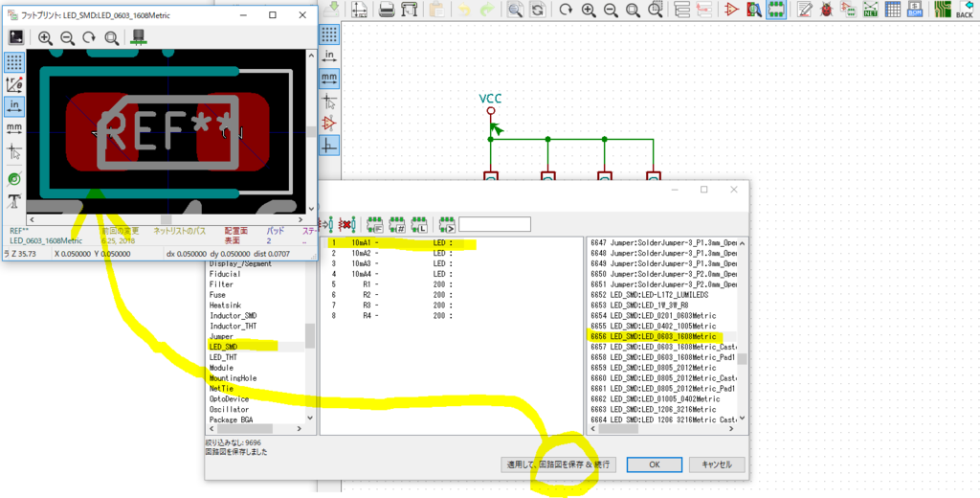Screen dimensions: 980x498
Task: Toggle schematic cursor shape
Action: [x=329, y=101]
